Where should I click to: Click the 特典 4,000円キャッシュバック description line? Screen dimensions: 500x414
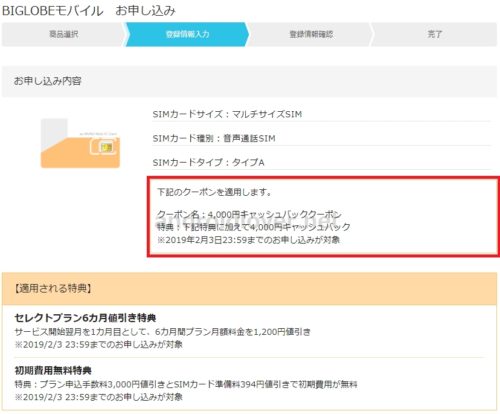click(x=254, y=227)
